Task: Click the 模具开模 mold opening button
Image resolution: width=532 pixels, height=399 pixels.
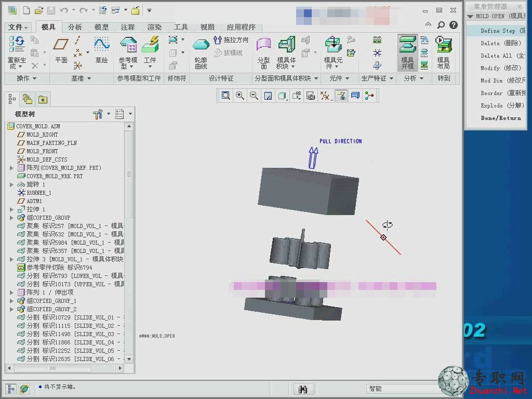Action: point(407,52)
